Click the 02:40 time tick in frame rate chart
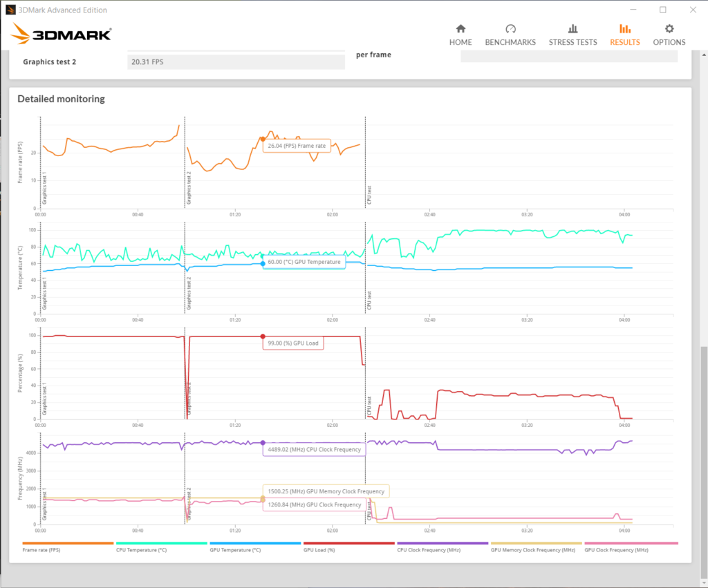Viewport: 708px width, 588px height. 429,215
